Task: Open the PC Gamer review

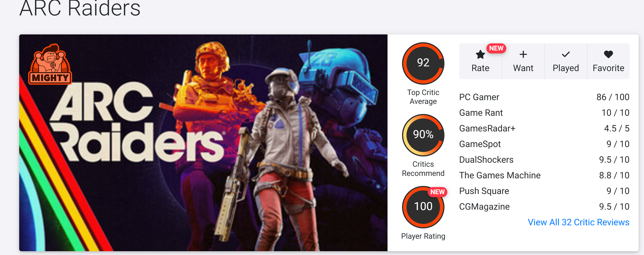Action: pyautogui.click(x=544, y=97)
